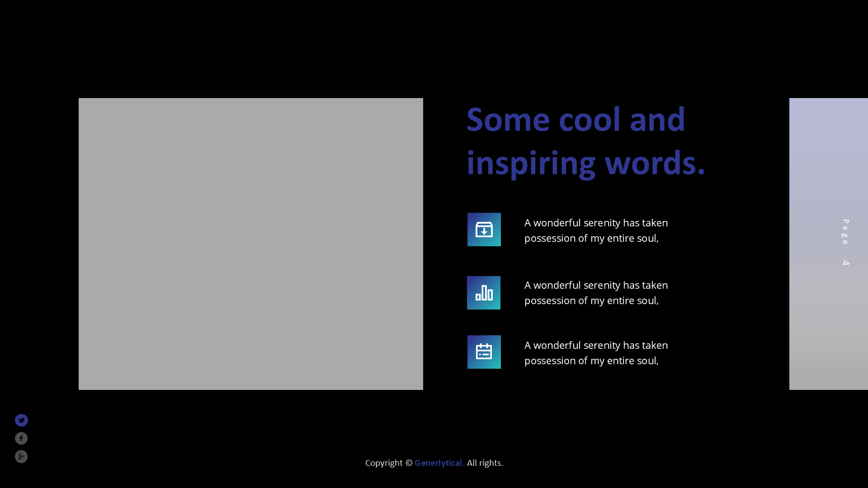Viewport: 868px width, 488px height.
Task: Click the large gray image placeholder
Action: 251,244
